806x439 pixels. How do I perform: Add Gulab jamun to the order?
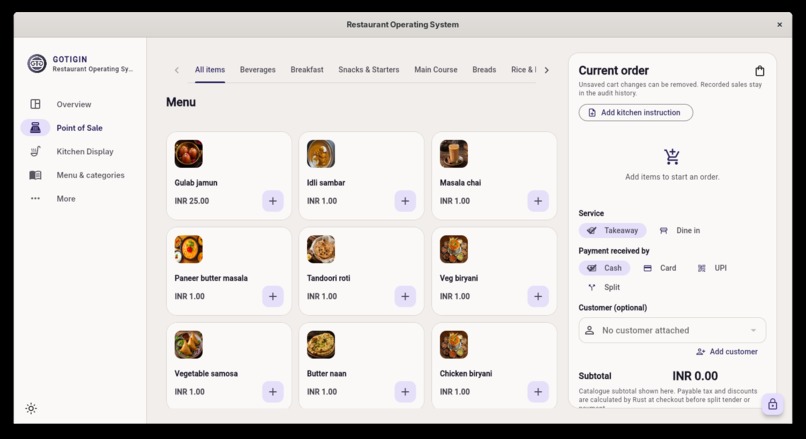click(x=273, y=201)
